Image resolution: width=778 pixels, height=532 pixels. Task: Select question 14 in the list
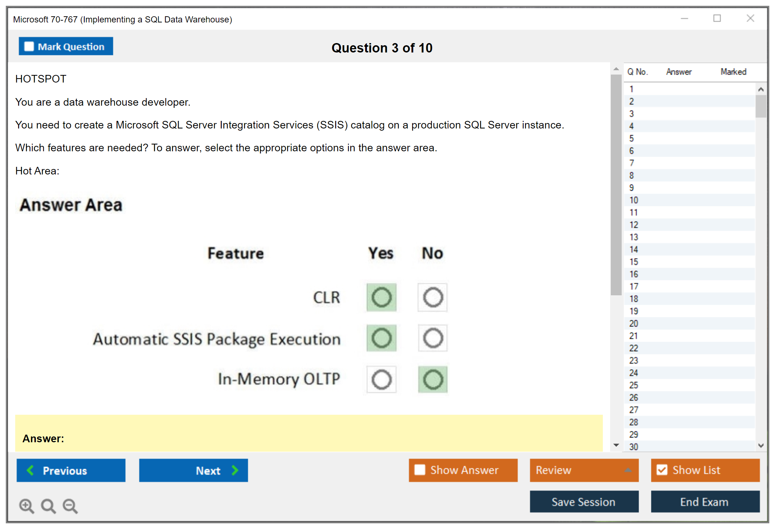tap(634, 249)
